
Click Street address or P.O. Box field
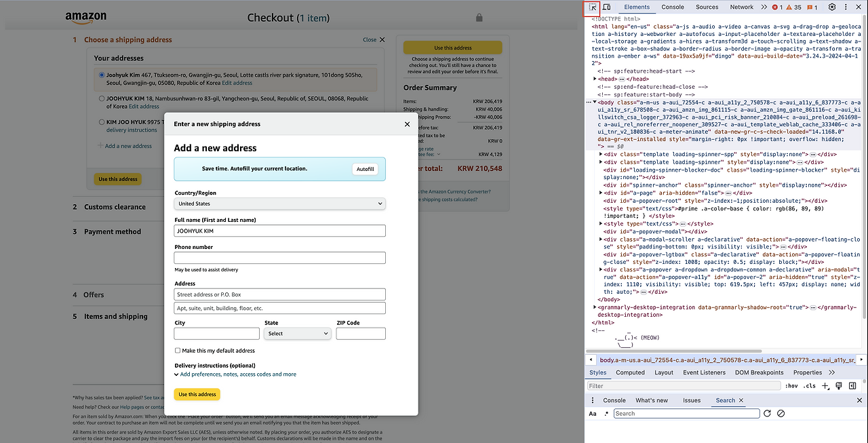[280, 294]
